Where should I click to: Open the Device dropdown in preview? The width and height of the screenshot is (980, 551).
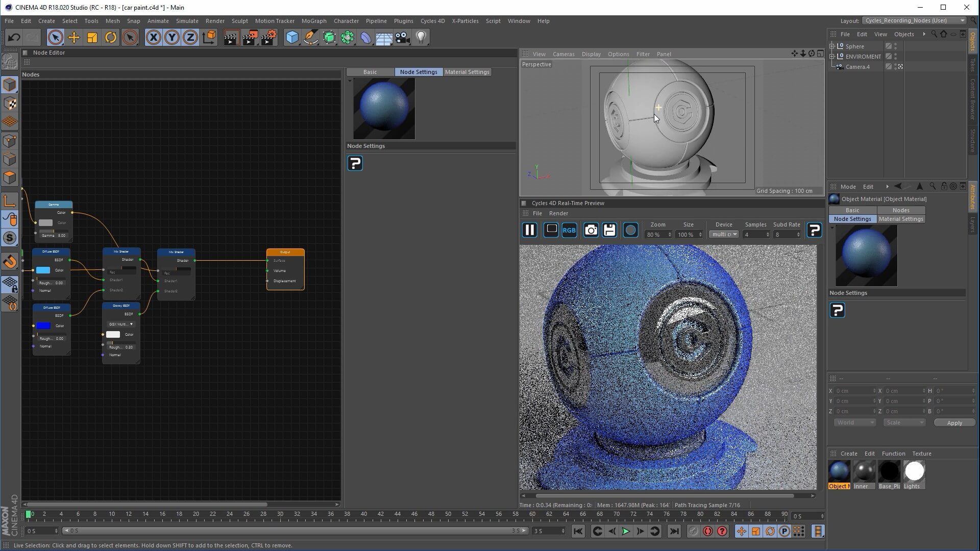coord(725,234)
